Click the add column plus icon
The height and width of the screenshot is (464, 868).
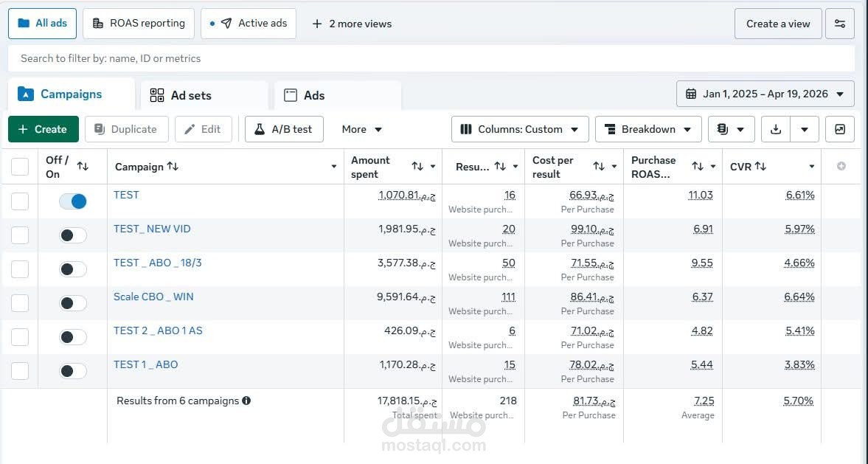(x=841, y=166)
